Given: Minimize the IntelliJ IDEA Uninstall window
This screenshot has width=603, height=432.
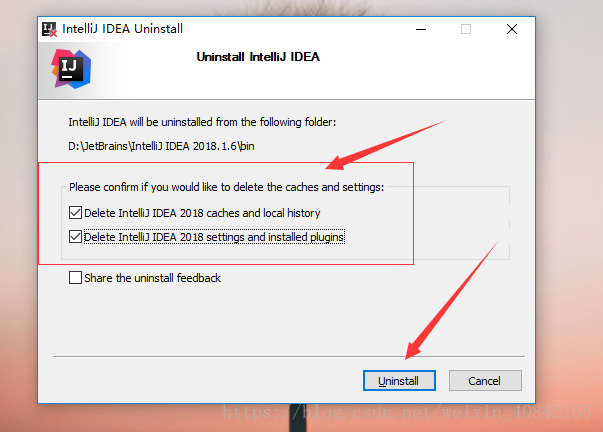Looking at the screenshot, I should click(x=421, y=29).
